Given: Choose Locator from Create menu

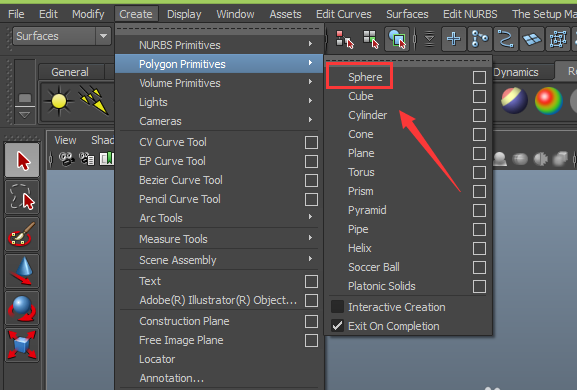Looking at the screenshot, I should (157, 359).
